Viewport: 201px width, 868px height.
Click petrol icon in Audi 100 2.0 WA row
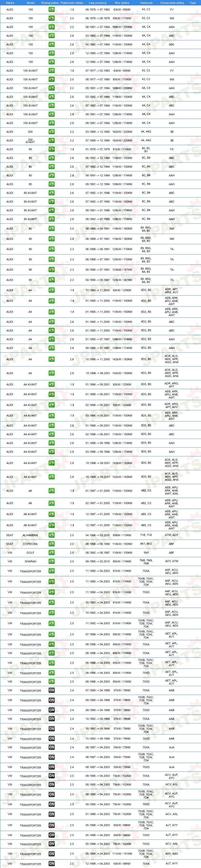52,18
